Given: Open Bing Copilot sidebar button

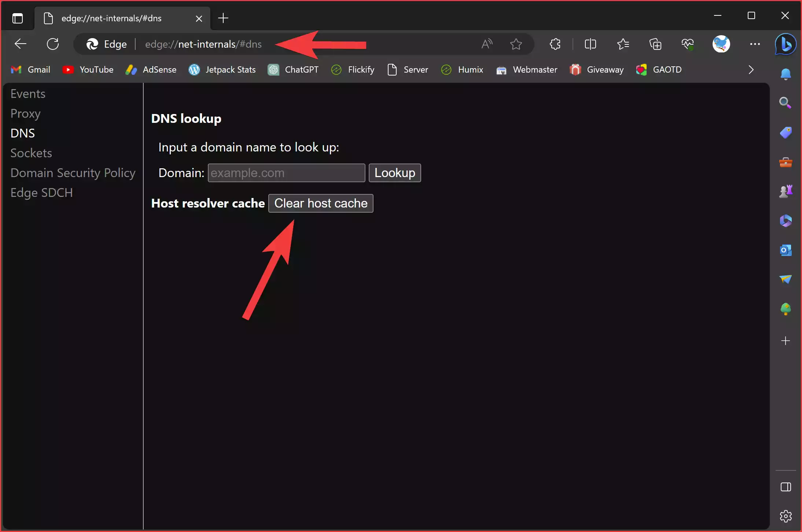Looking at the screenshot, I should tap(786, 44).
